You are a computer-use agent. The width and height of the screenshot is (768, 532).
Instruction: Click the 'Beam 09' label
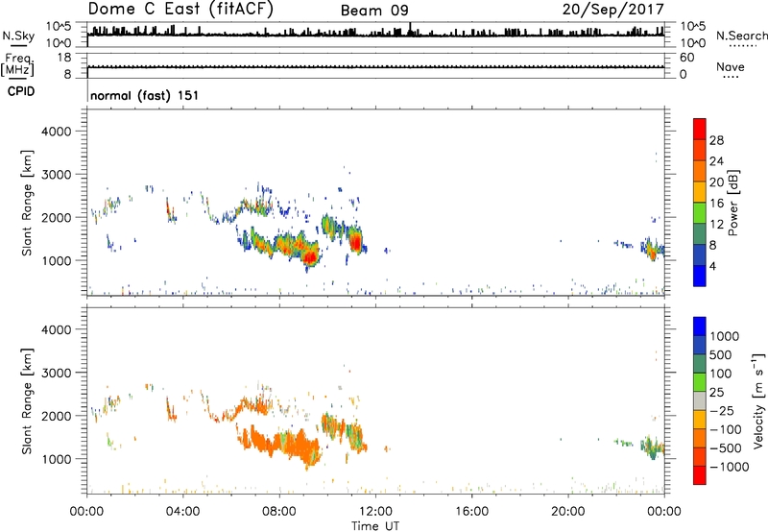374,11
